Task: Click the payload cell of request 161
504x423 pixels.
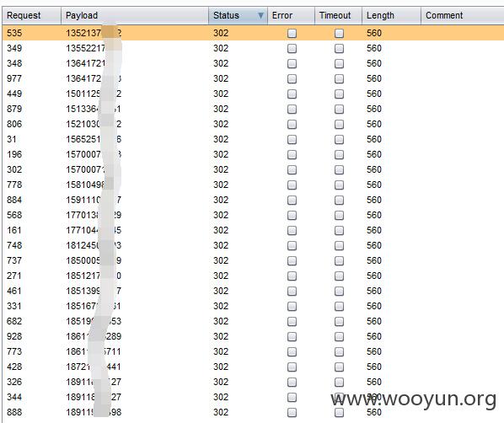Action: [x=94, y=230]
